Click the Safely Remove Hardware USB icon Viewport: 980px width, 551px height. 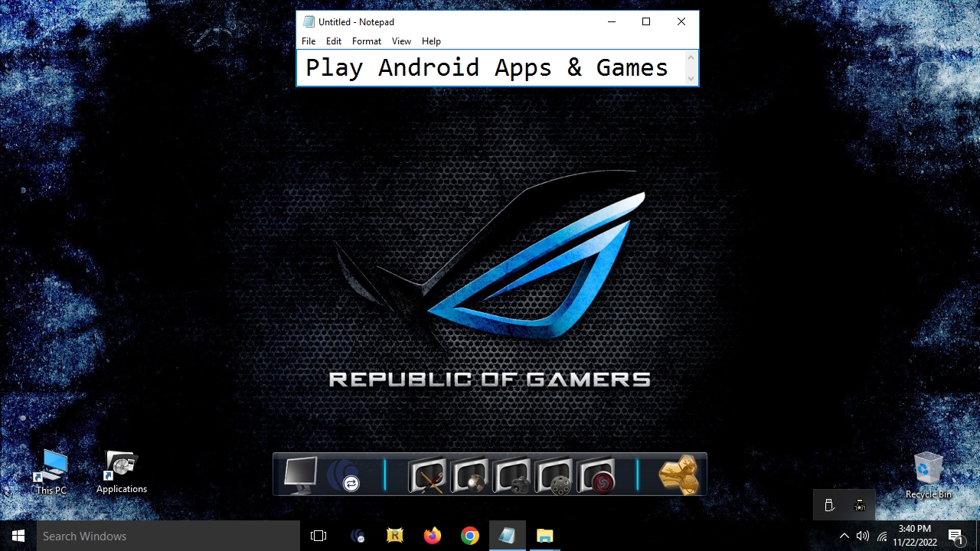pyautogui.click(x=829, y=505)
